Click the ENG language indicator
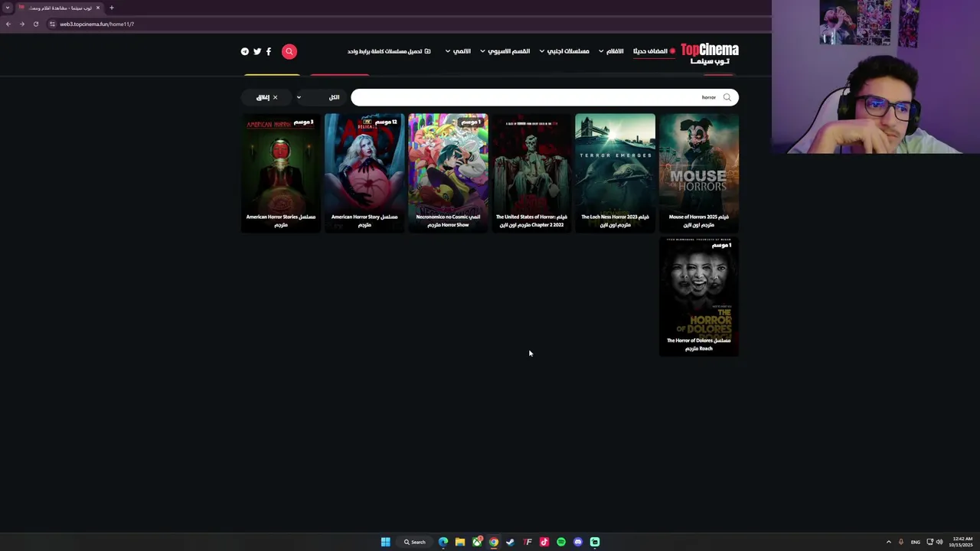The width and height of the screenshot is (980, 551). [x=916, y=542]
